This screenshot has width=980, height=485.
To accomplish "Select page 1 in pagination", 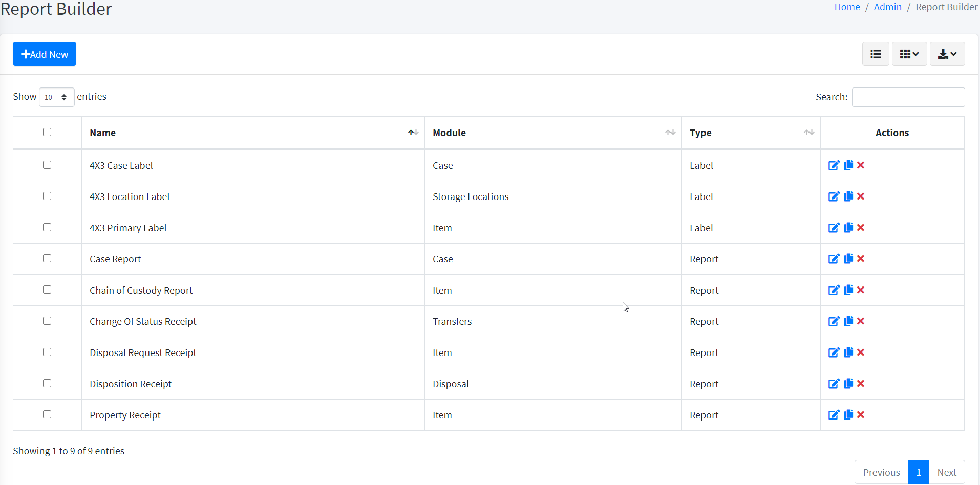I will pos(919,472).
